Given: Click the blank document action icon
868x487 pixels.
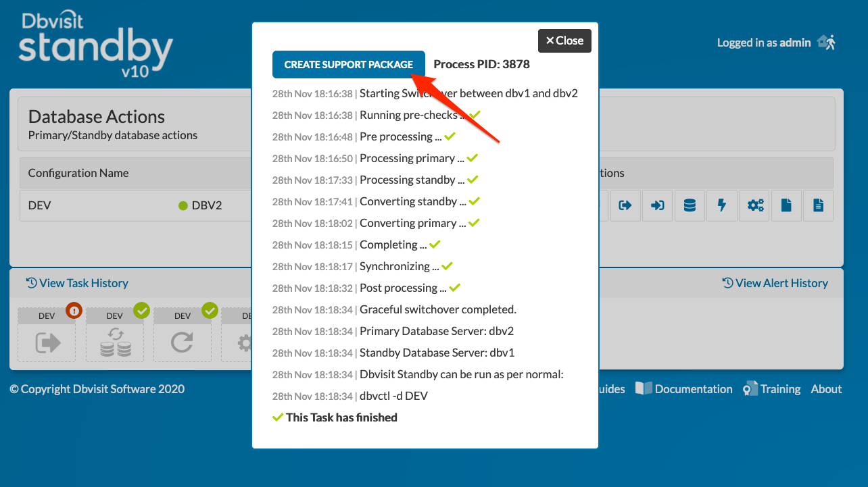Looking at the screenshot, I should tap(786, 205).
